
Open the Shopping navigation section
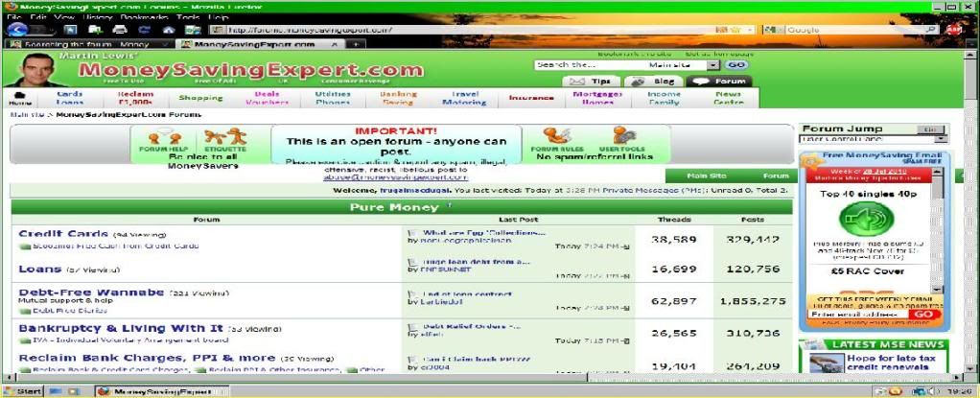(200, 98)
